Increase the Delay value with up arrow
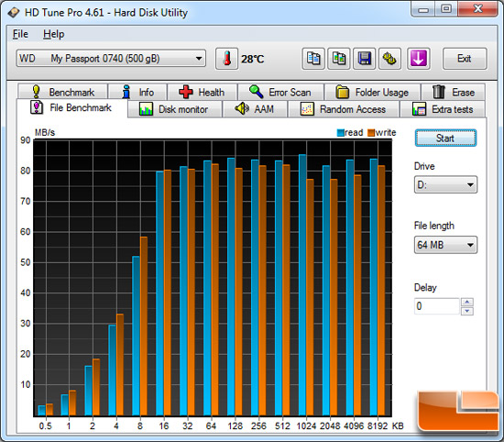Viewport: 504px width, 442px height. point(467,302)
